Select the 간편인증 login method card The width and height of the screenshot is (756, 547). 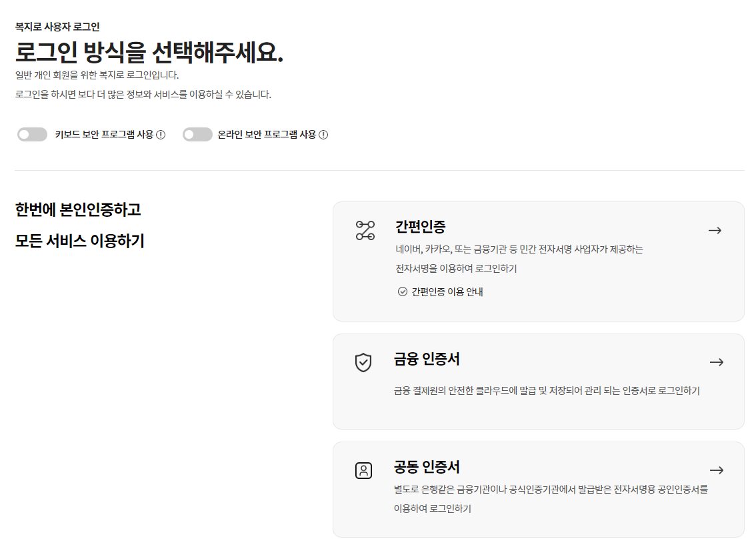(x=539, y=260)
